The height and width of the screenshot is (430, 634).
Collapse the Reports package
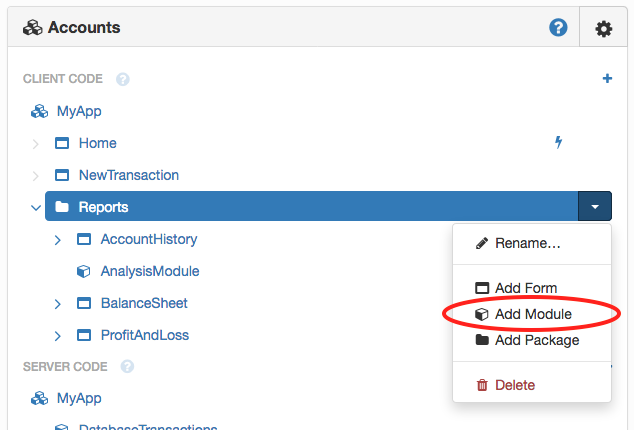click(36, 207)
